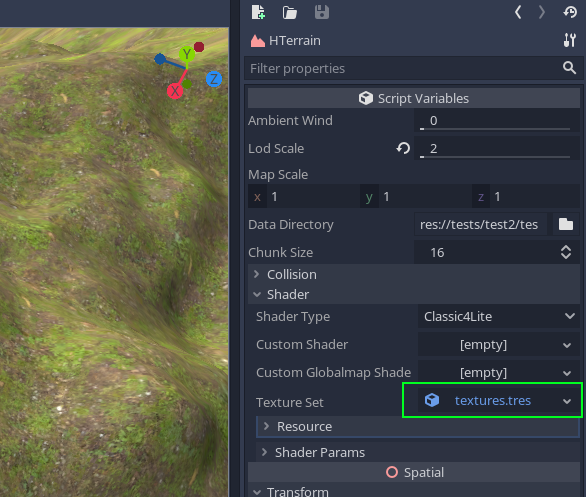Create a new resource in the inspector
The height and width of the screenshot is (497, 586).
[258, 12]
